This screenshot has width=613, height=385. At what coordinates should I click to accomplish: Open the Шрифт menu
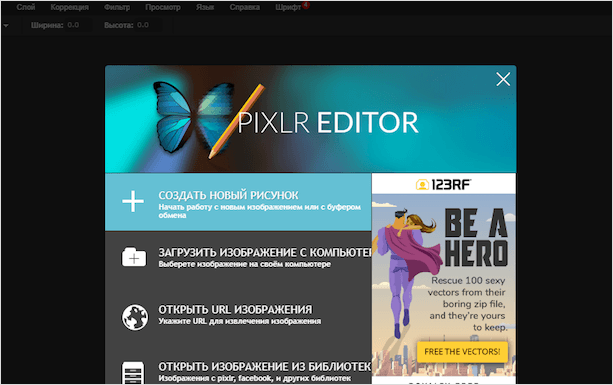click(x=288, y=7)
